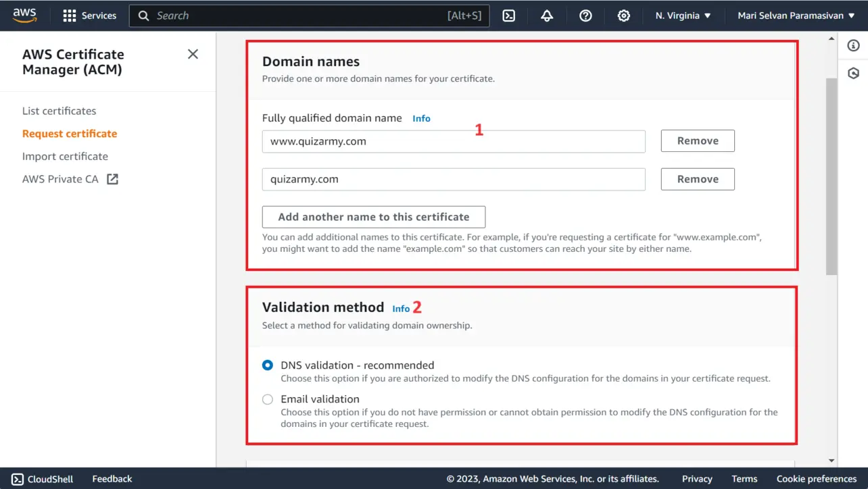Screen dimensions: 868x489
Task: Focus the top Search box
Action: pos(309,16)
